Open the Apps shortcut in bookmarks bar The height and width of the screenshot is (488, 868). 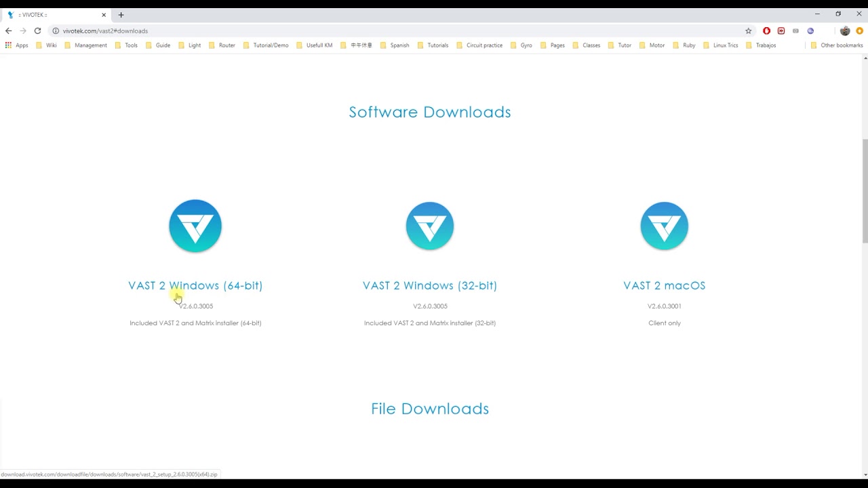click(x=17, y=45)
